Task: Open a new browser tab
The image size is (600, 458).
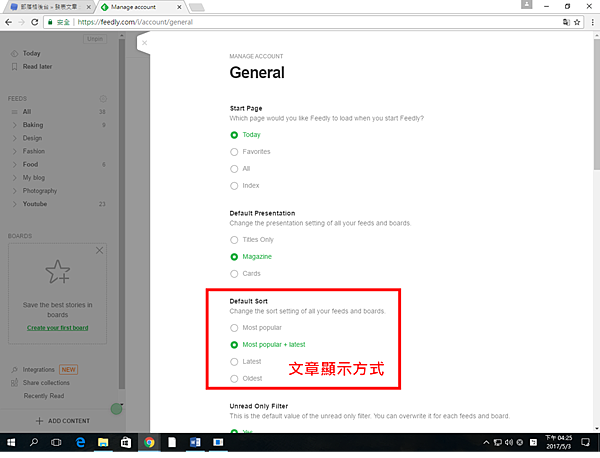Action: click(197, 7)
